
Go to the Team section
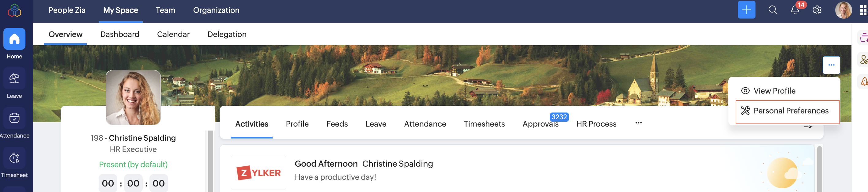(x=165, y=10)
